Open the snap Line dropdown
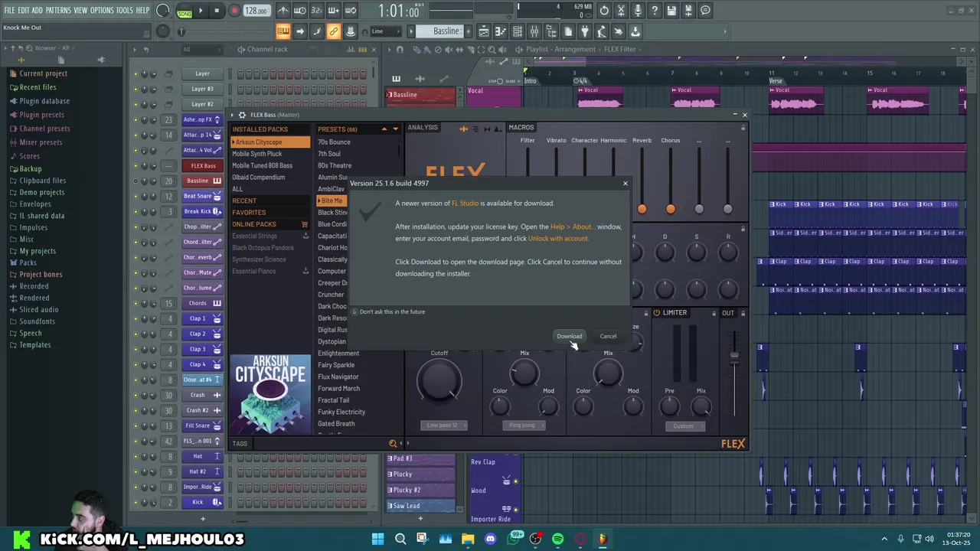 coord(387,31)
